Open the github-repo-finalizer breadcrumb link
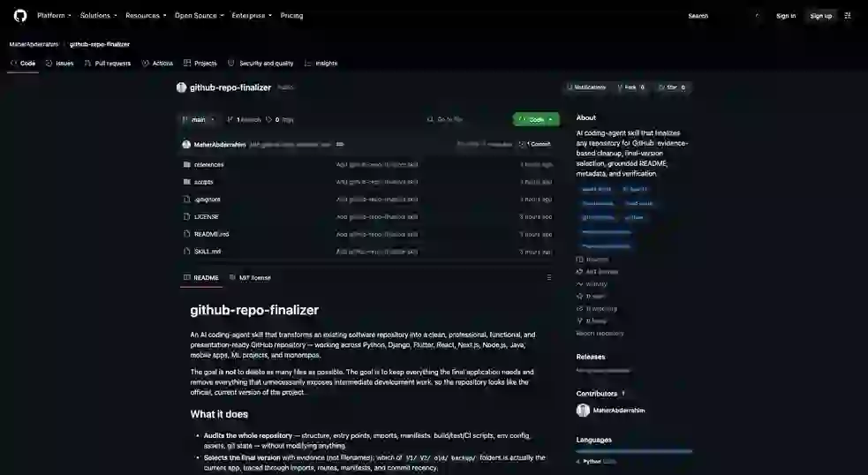Image resolution: width=868 pixels, height=475 pixels. coord(100,44)
